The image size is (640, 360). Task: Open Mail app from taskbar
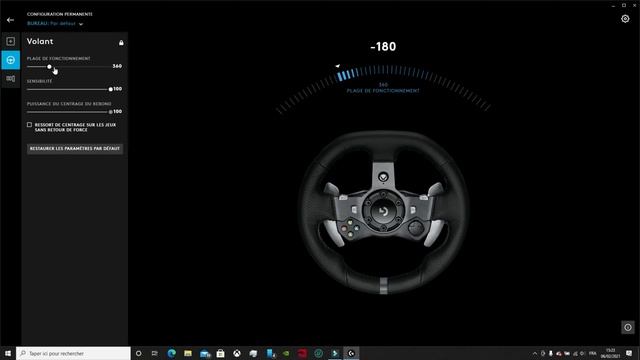point(204,353)
